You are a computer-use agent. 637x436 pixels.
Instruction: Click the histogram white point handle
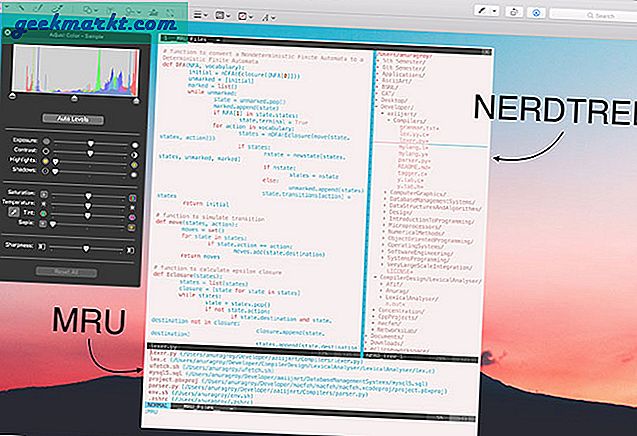pos(136,100)
